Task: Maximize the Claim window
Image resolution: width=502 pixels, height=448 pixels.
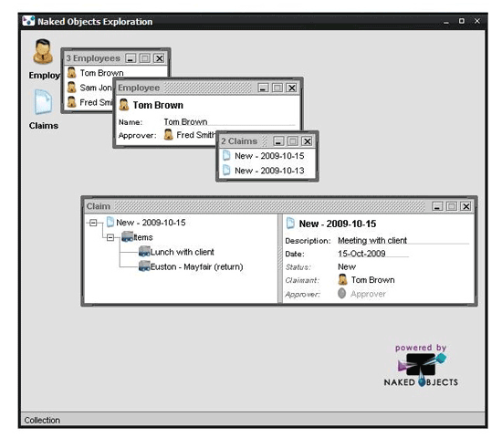Action: coord(452,206)
